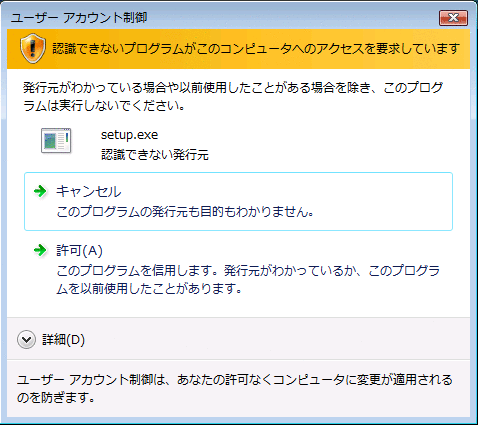Image resolution: width=478 pixels, height=425 pixels.
Task: Click the yellow shield warning icon
Action: [x=33, y=48]
